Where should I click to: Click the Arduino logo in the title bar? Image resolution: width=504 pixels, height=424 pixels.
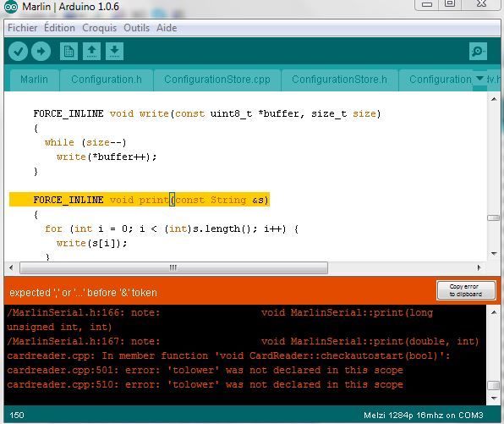point(11,7)
